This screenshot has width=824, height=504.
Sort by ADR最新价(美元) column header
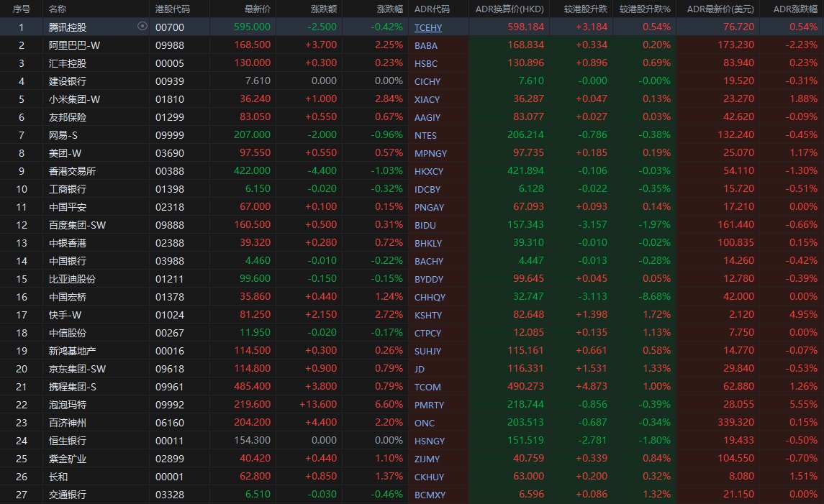[x=720, y=9]
